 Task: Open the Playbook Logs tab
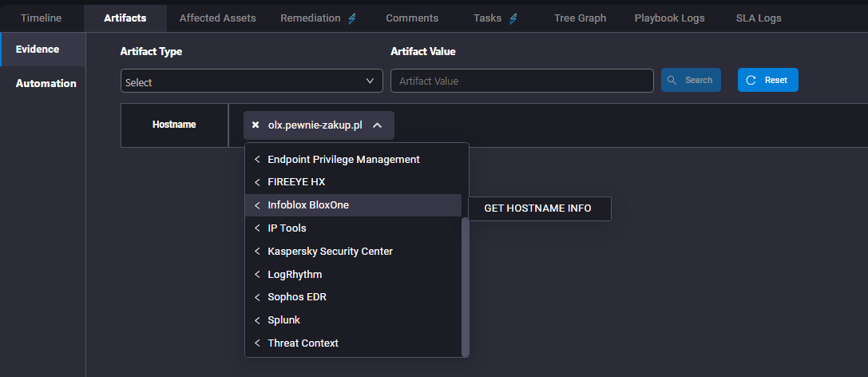(669, 18)
